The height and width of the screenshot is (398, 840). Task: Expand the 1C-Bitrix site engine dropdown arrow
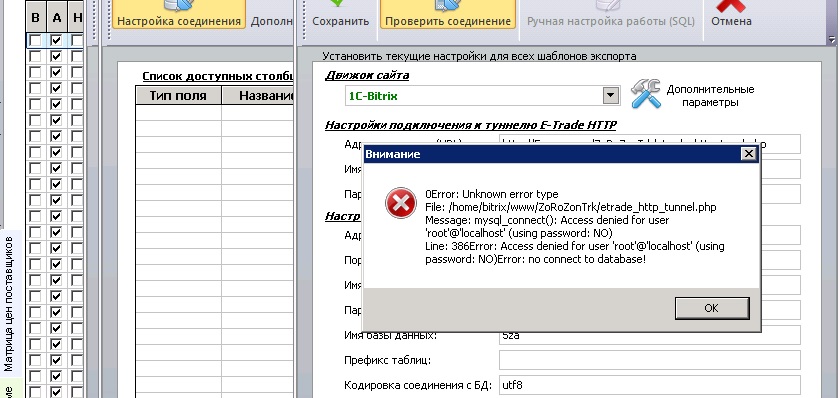pos(610,96)
